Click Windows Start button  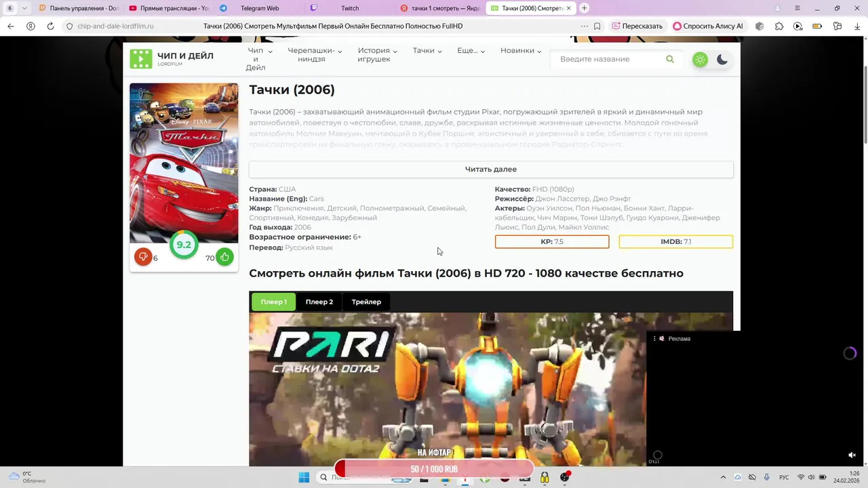(304, 477)
